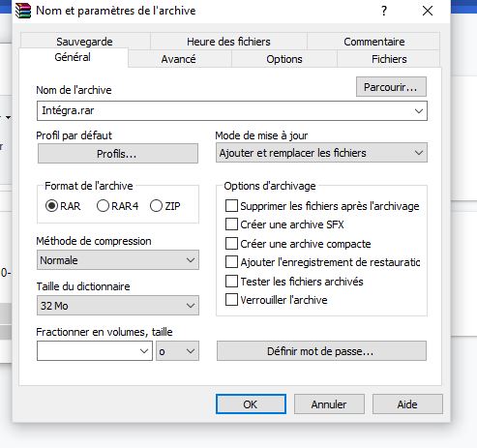Screen dimensions: 477x448
Task: Open the Méthode de compression dropdown
Action: point(118,260)
